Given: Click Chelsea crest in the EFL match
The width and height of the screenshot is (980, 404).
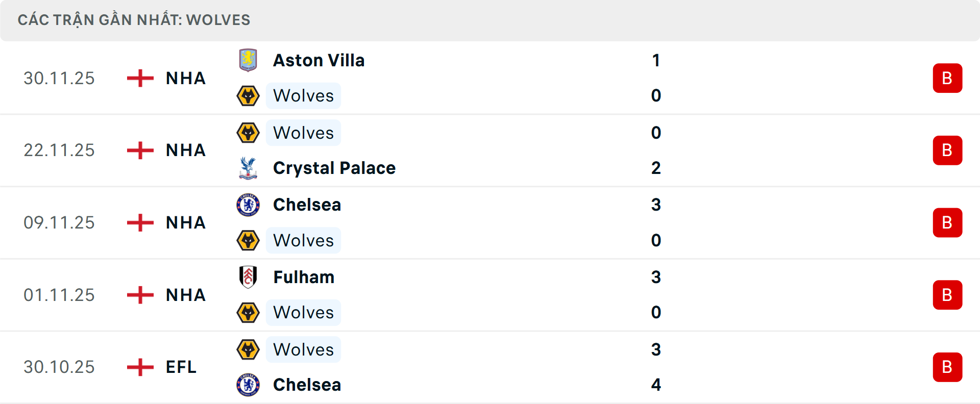Looking at the screenshot, I should (x=248, y=385).
